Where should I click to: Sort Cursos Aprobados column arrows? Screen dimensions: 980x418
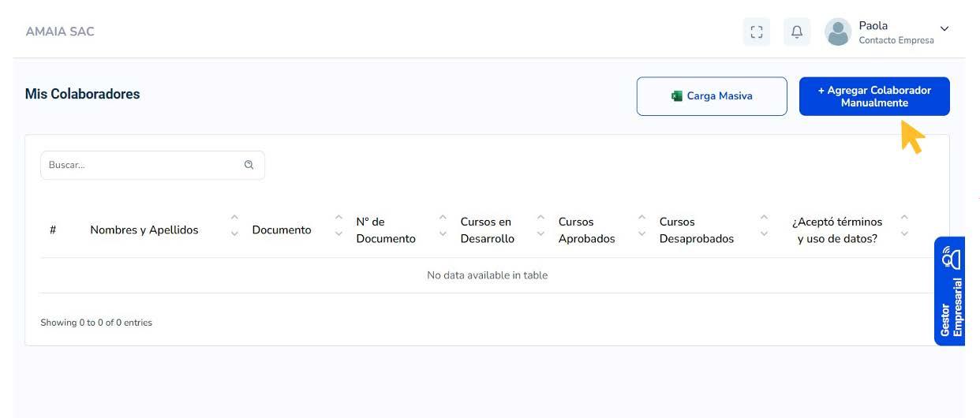pyautogui.click(x=641, y=226)
